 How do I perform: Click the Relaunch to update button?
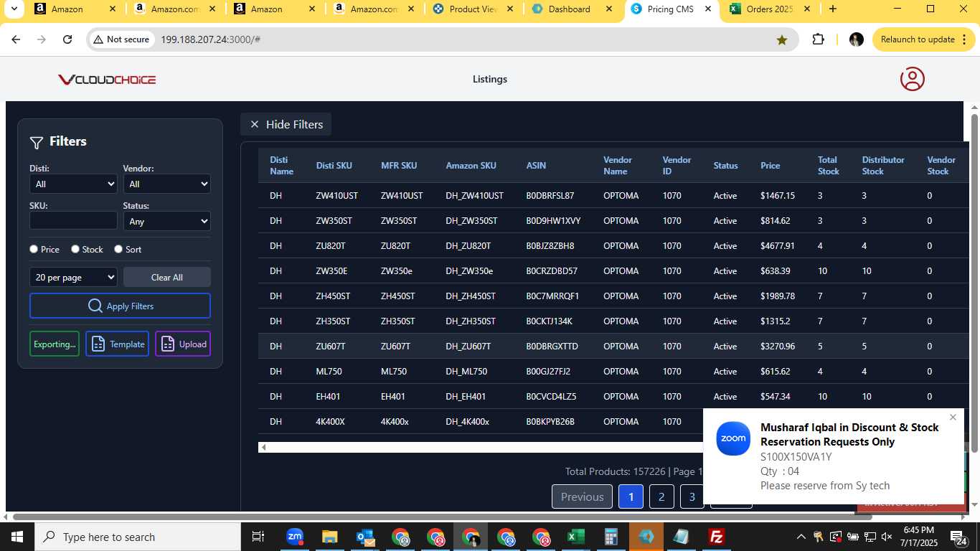click(x=924, y=39)
